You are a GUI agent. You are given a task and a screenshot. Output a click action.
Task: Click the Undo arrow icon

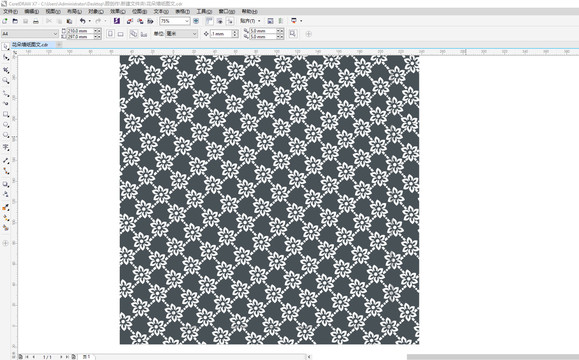pyautogui.click(x=82, y=21)
